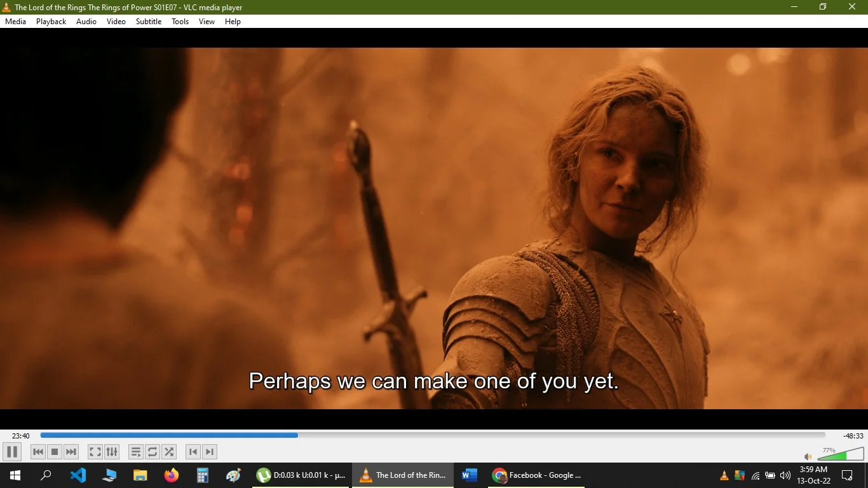Screen dimensions: 868x488
Task: Open the Audio menu
Action: click(x=86, y=22)
